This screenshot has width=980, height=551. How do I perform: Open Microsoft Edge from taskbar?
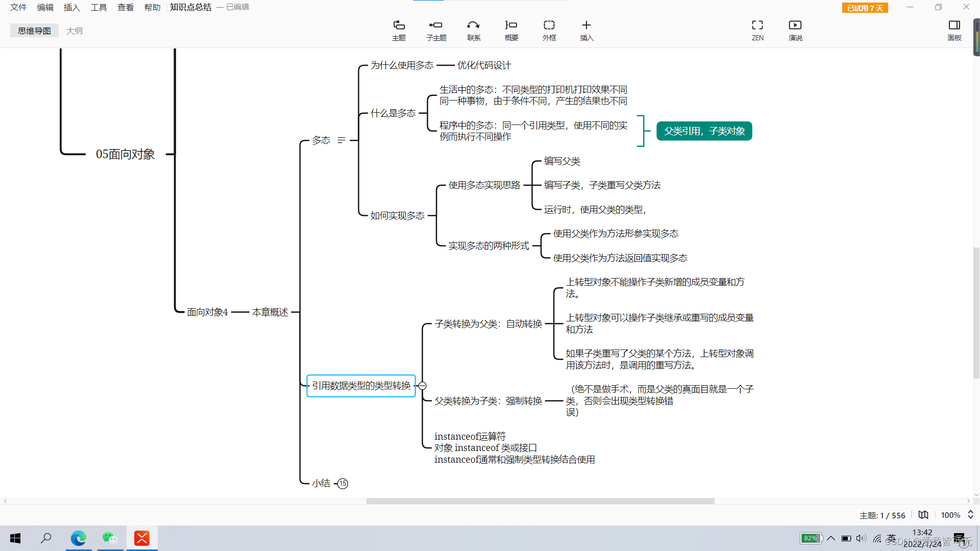click(79, 538)
